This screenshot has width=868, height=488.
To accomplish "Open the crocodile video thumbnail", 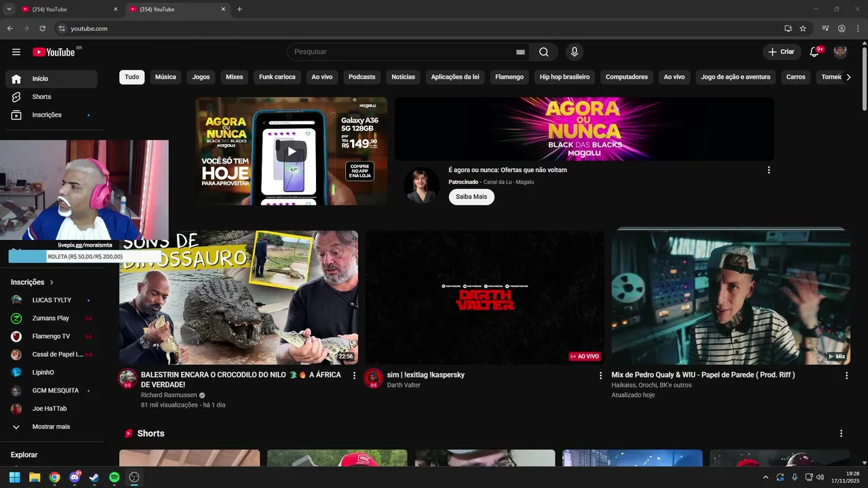I will (x=239, y=298).
